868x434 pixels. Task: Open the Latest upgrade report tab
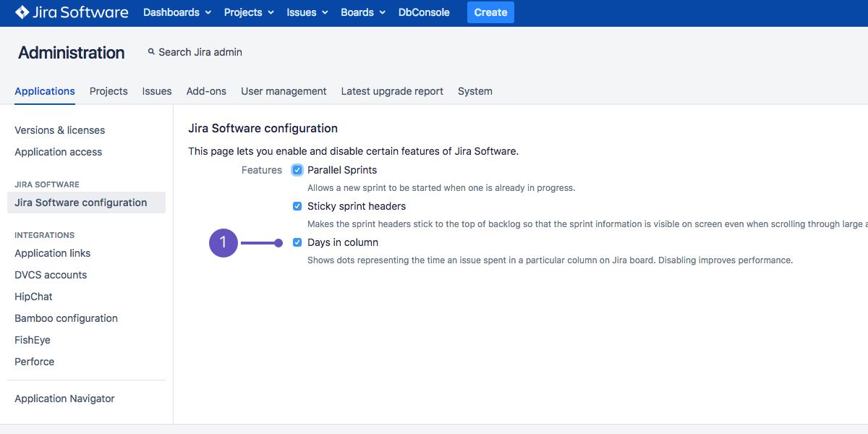coord(392,91)
